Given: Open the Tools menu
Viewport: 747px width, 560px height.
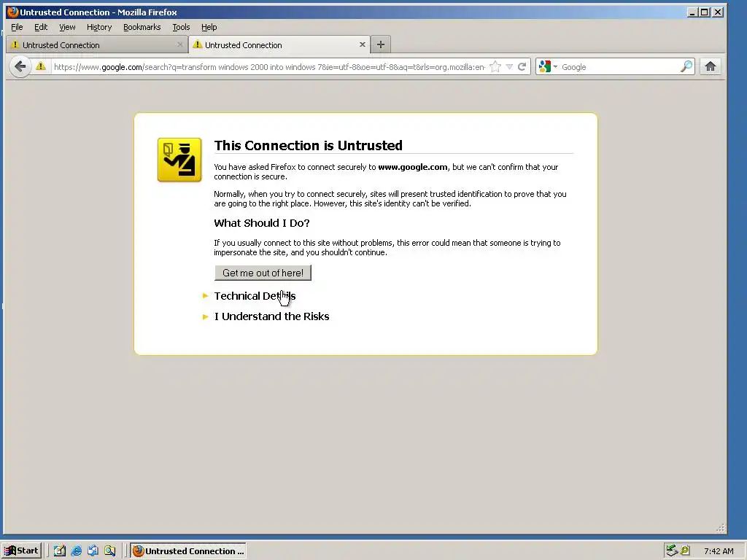Looking at the screenshot, I should click(x=181, y=27).
